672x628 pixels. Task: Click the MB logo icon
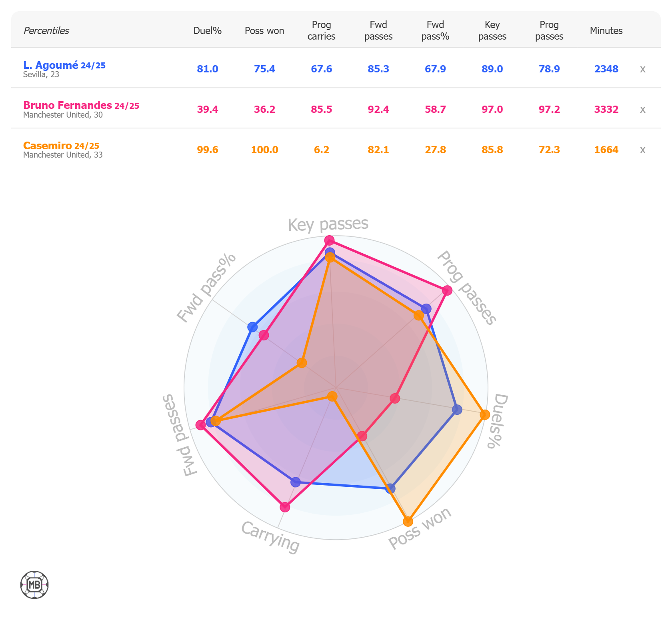pyautogui.click(x=34, y=585)
